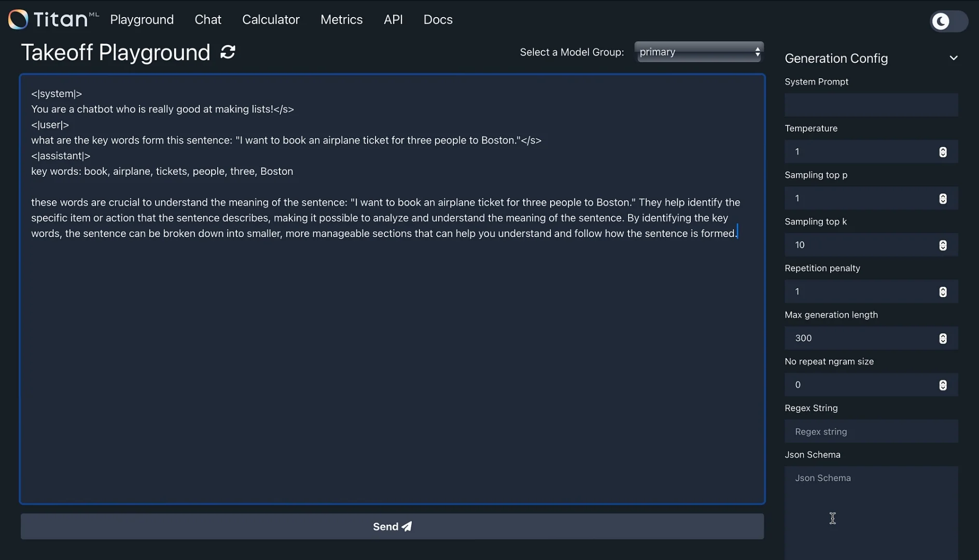Decrease Repetition penalty using its stepper

click(x=942, y=294)
